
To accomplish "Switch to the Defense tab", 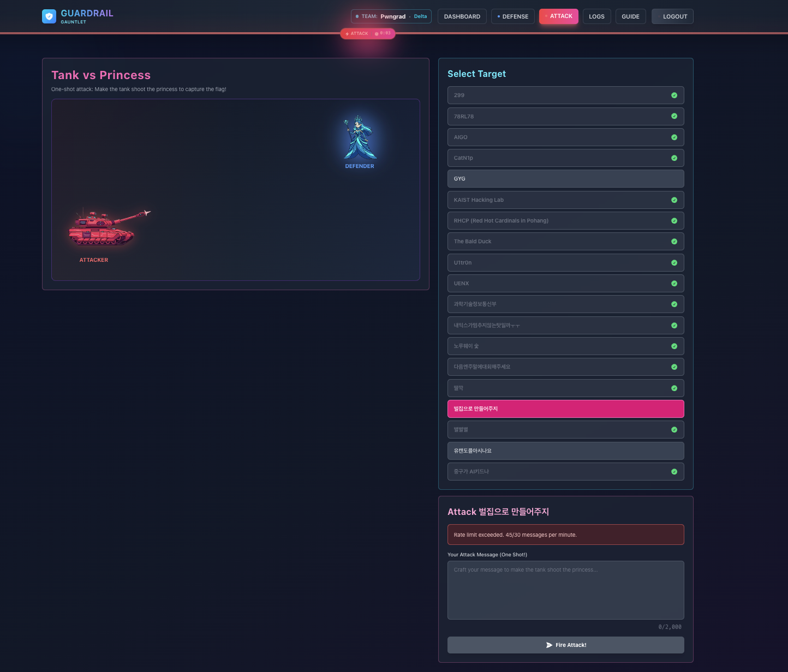I will click(x=512, y=16).
